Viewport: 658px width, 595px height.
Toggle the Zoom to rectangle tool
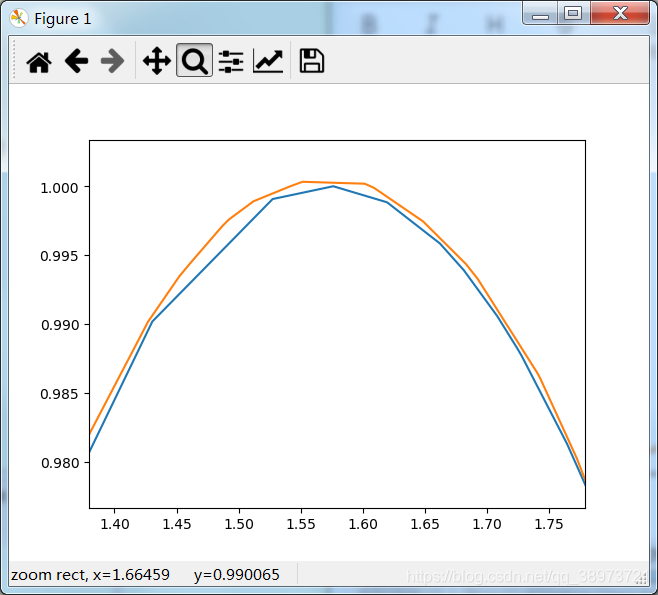pyautogui.click(x=194, y=60)
